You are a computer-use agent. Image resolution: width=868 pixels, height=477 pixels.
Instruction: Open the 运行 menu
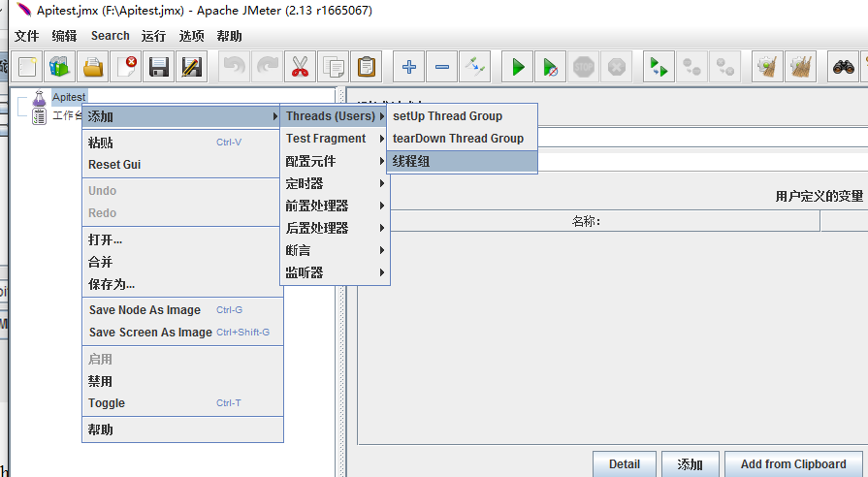click(153, 36)
